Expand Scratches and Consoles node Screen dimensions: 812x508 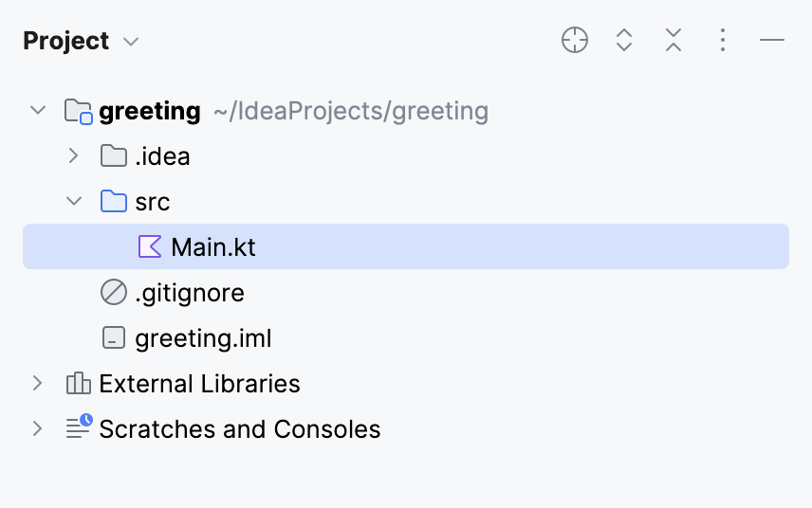click(x=38, y=428)
